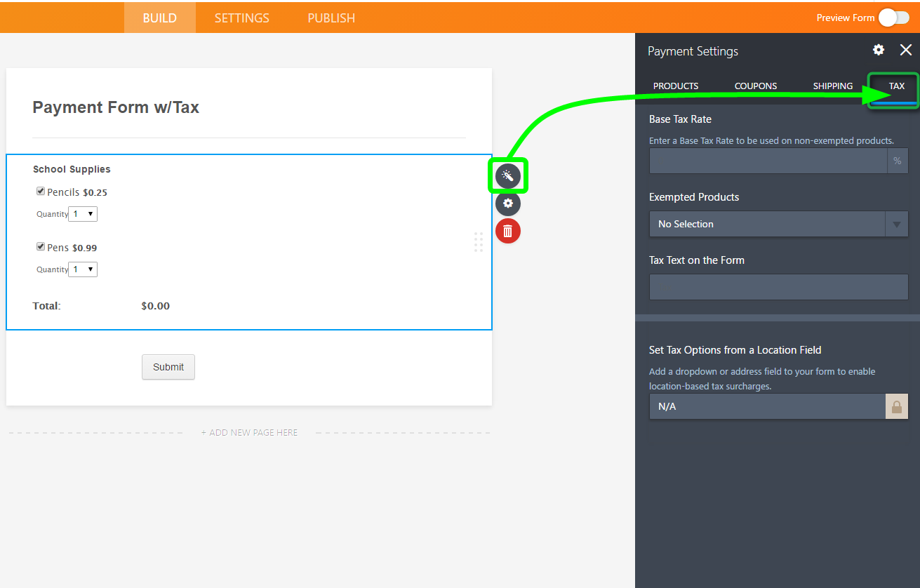Click the Tax Text on the Form field
The image size is (920, 588).
click(778, 287)
